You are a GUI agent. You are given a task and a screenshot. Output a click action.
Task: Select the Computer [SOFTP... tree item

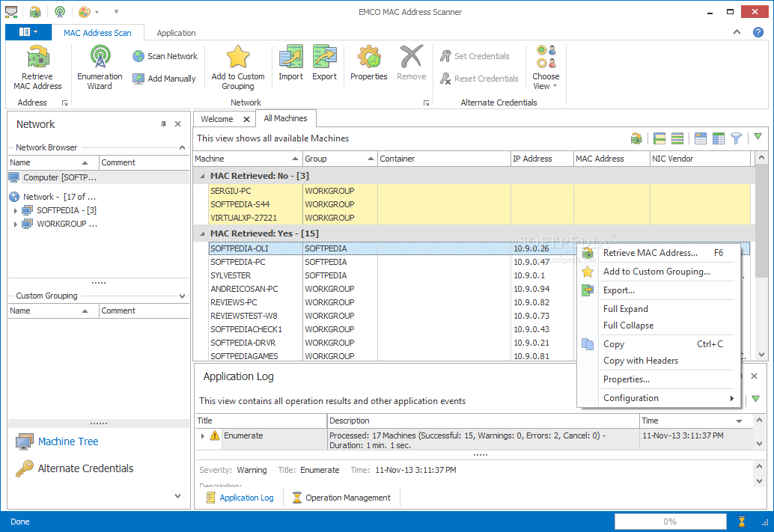tap(60, 177)
